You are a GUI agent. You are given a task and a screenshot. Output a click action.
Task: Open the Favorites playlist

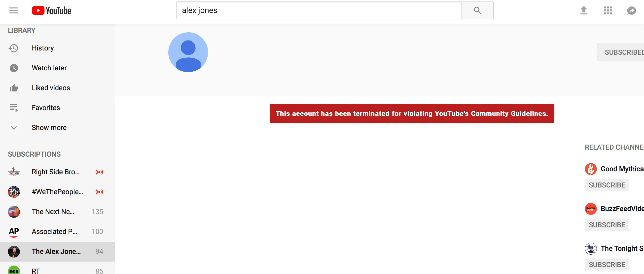[x=46, y=108]
